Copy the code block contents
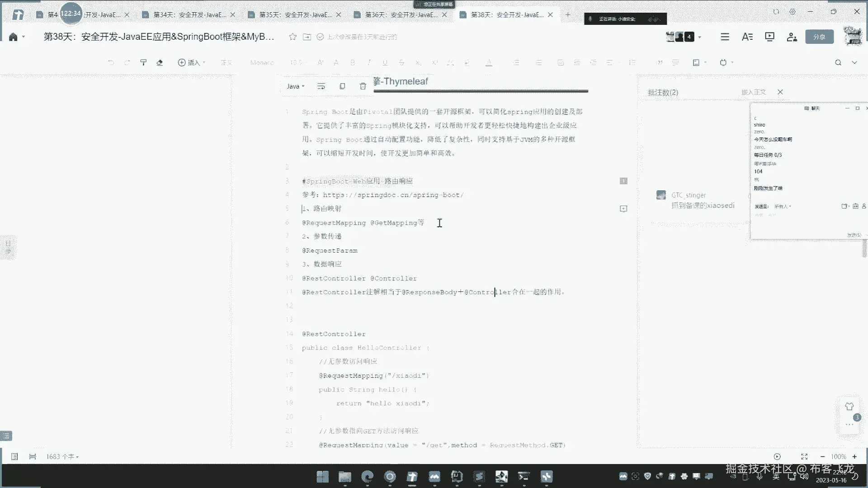868x488 pixels. pos(342,86)
